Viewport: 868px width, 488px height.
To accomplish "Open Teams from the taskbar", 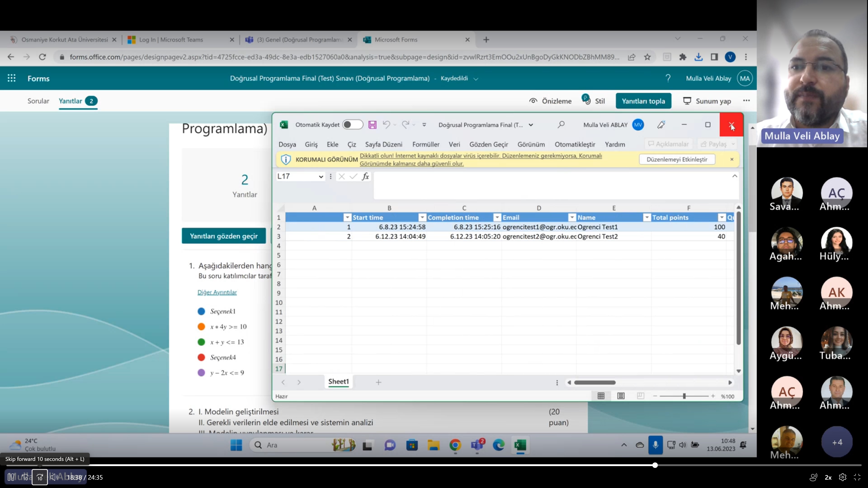I will click(477, 445).
